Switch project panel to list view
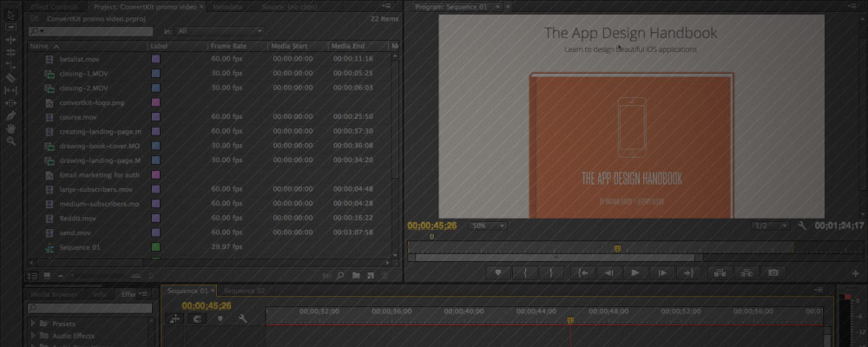The height and width of the screenshot is (347, 868). point(32,276)
